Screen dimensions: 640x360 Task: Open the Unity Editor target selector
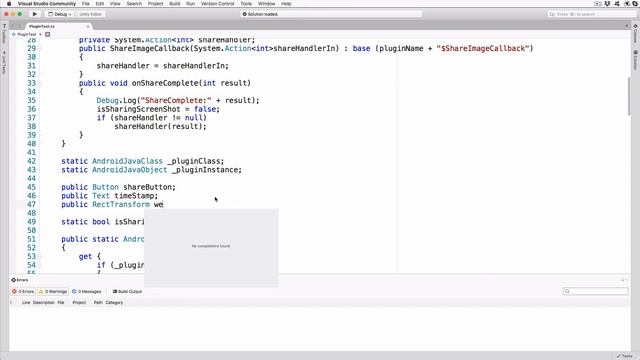[90, 14]
